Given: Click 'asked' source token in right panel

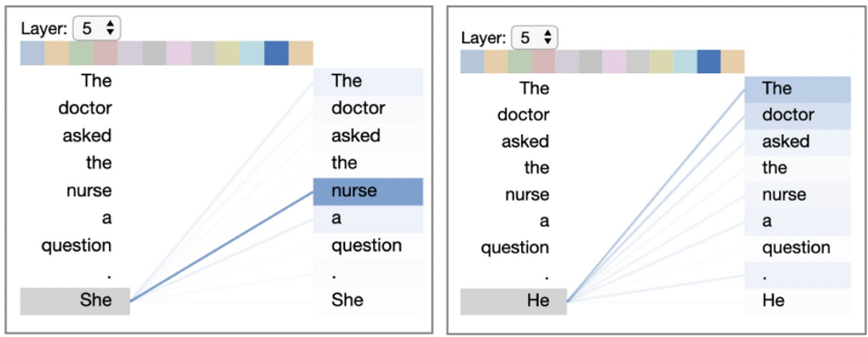Looking at the screenshot, I should 526,142.
